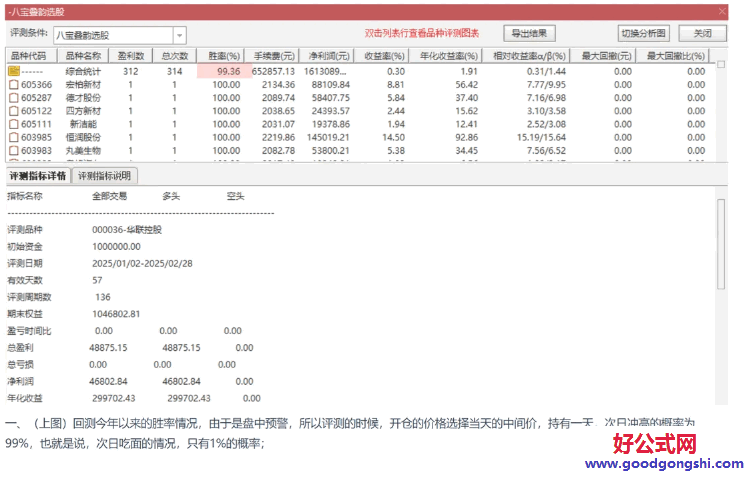Click the 92.86 annualized return cell
This screenshot has height=486, width=752.
pos(467,138)
